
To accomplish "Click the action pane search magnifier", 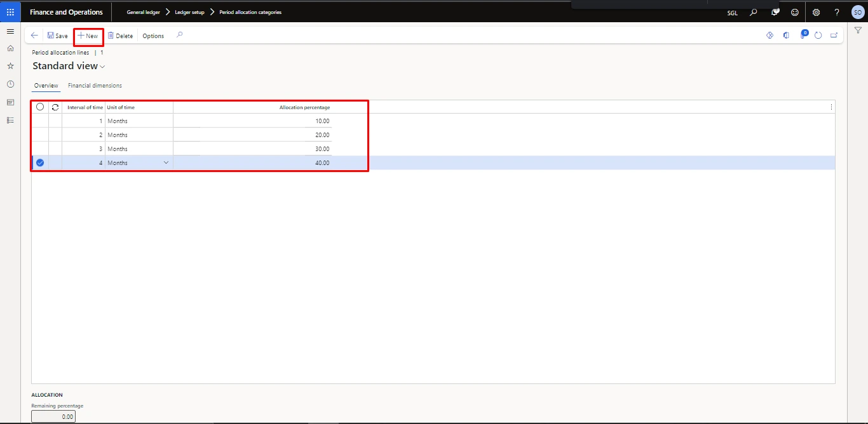I will [x=180, y=36].
